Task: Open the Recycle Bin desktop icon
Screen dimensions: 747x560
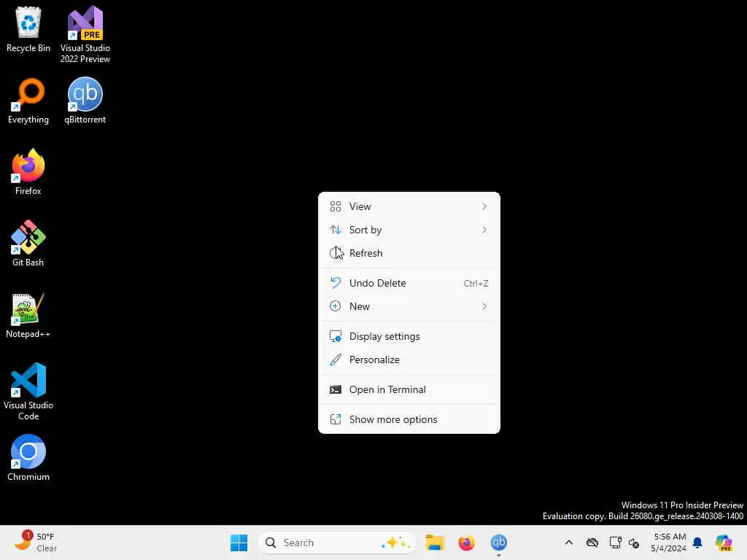Action: click(x=28, y=29)
